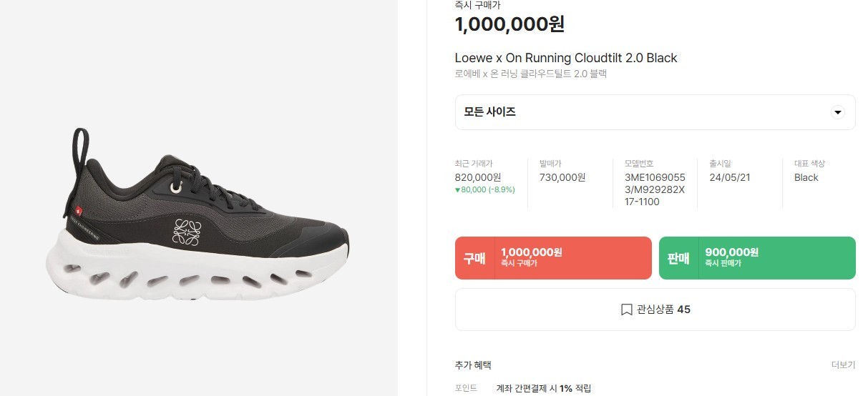Click the Loewe x On Running Cloudtilt title

[x=565, y=58]
